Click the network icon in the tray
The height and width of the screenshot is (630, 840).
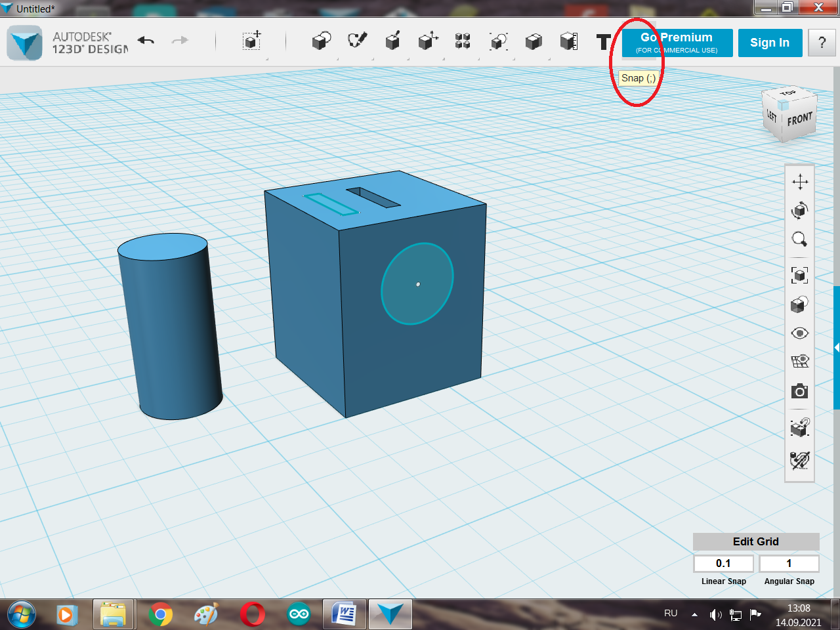pos(736,615)
